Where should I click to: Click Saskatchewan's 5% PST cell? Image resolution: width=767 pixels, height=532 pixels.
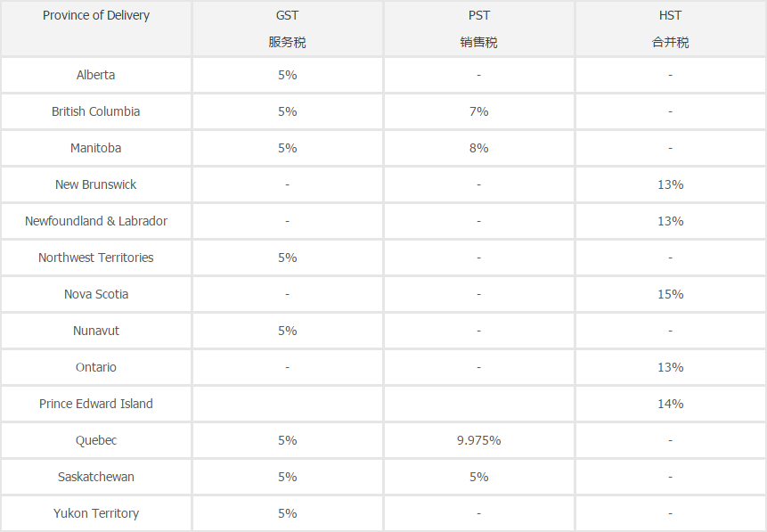pyautogui.click(x=479, y=477)
